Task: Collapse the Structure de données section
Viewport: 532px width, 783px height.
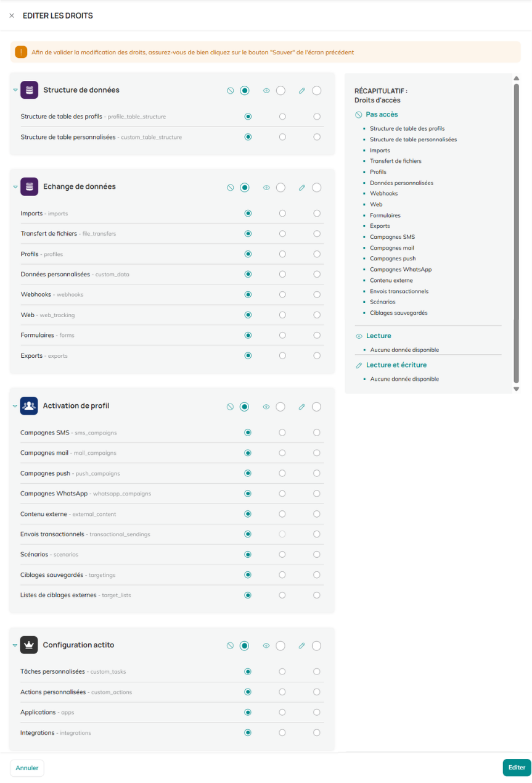Action: pos(15,90)
